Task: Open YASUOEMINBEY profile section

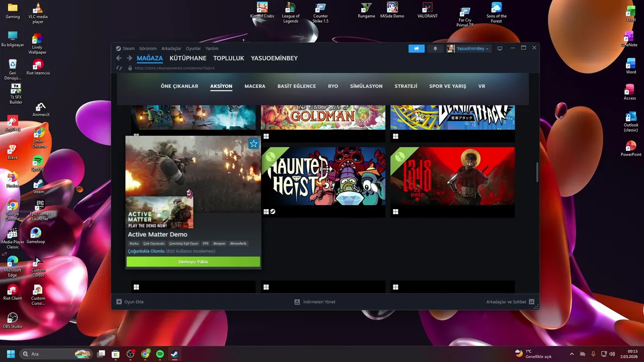Action: point(274,58)
